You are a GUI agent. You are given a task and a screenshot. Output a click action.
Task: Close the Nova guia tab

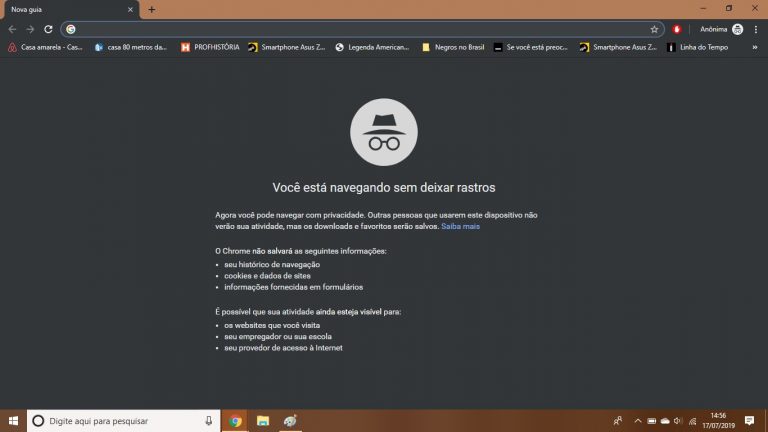(130, 10)
